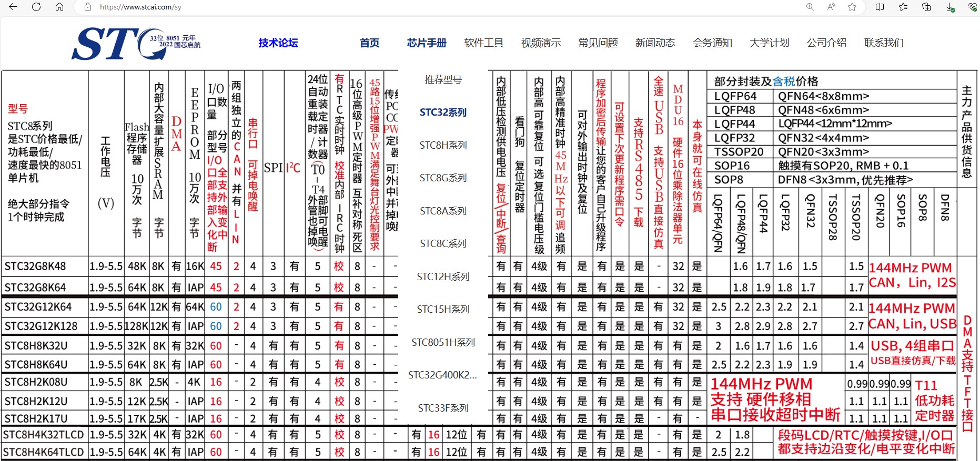The image size is (980, 461).
Task: View site information via the lock icon
Action: click(x=88, y=7)
